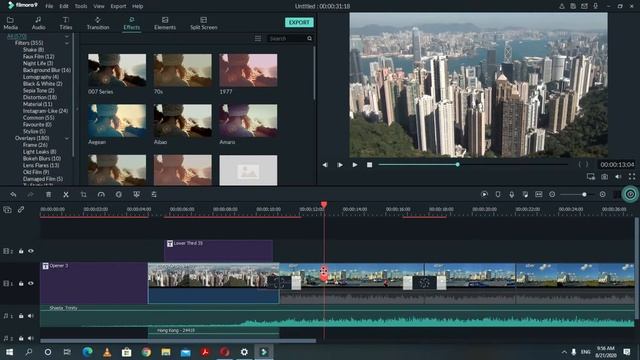Delete selected clip with trash icon

point(49,195)
